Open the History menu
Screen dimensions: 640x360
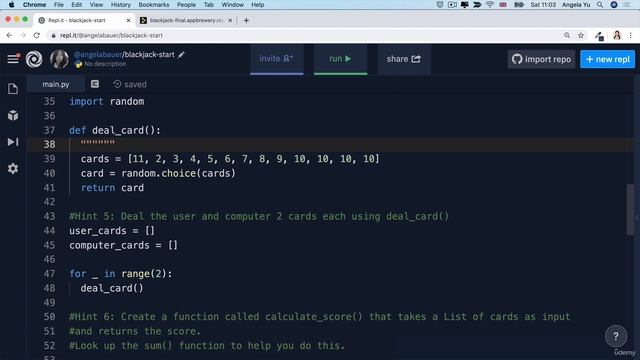click(121, 4)
